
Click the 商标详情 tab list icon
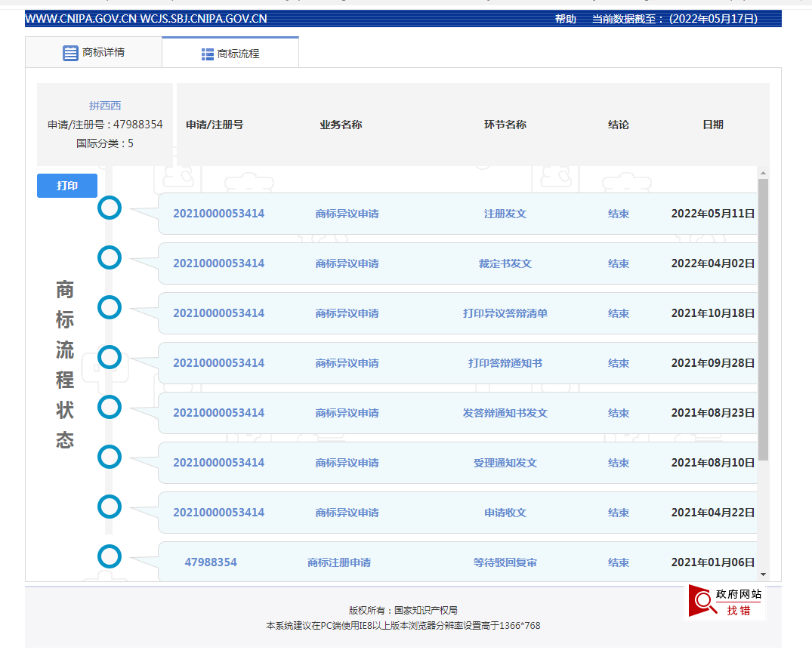[70, 53]
